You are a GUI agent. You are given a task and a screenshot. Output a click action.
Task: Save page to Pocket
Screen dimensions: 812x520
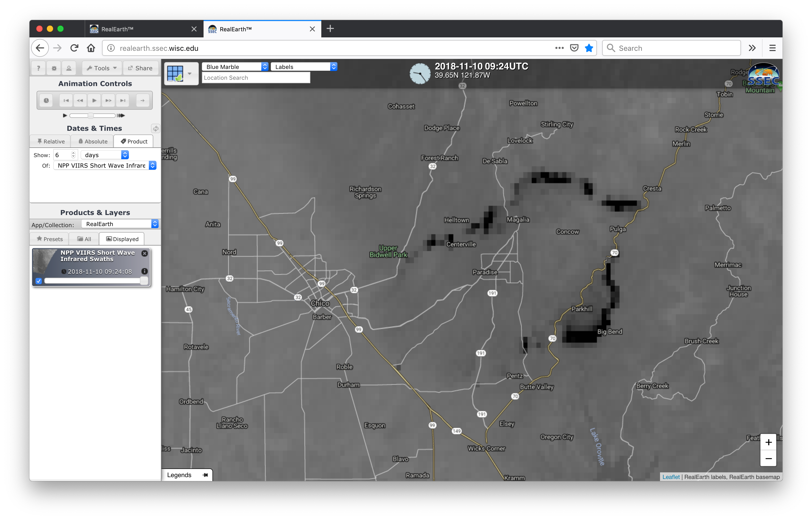tap(574, 48)
